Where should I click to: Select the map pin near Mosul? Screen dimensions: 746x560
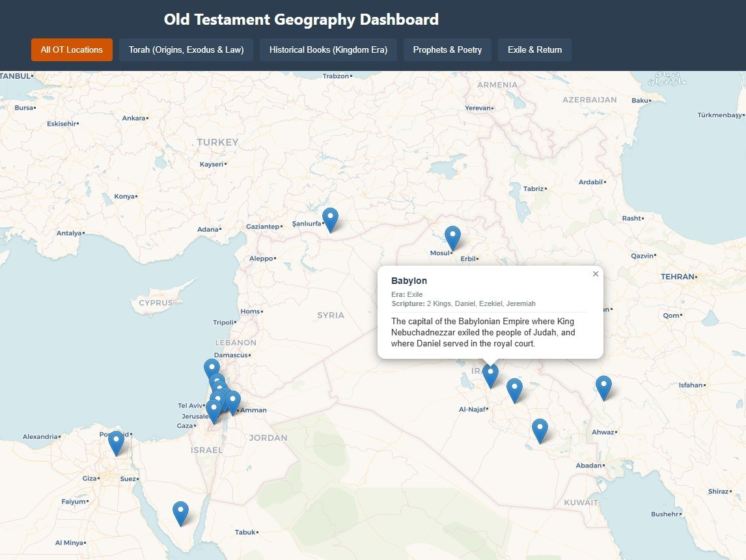coord(452,238)
